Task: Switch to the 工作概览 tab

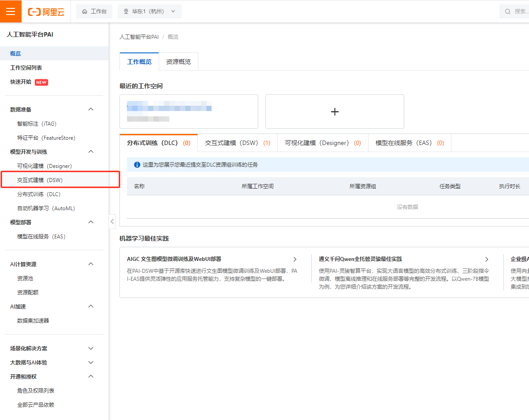Action: 139,62
